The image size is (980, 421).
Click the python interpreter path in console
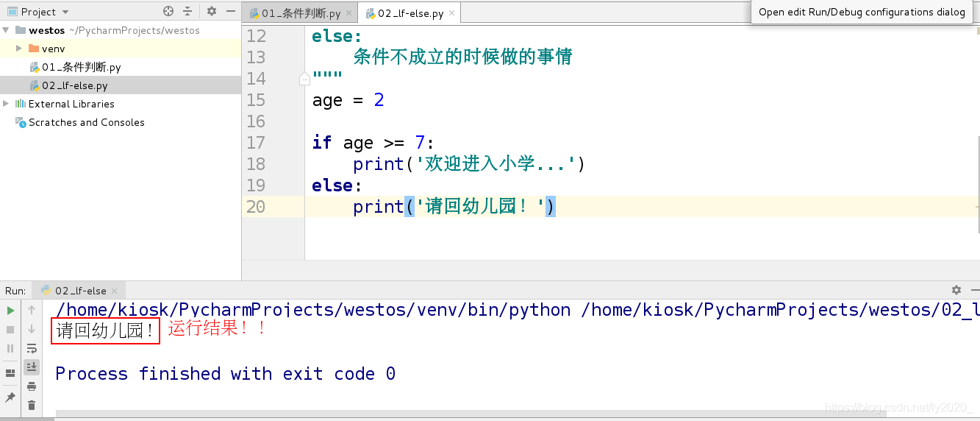coord(313,310)
